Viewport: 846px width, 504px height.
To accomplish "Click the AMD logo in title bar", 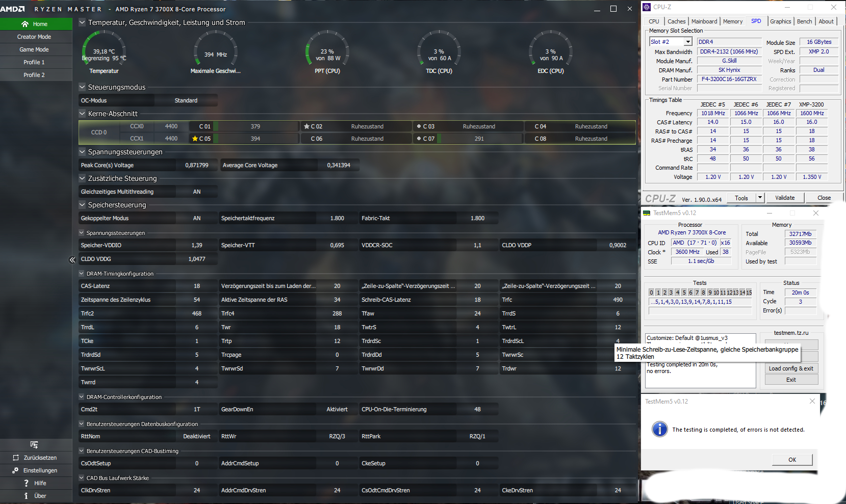I will tap(13, 9).
